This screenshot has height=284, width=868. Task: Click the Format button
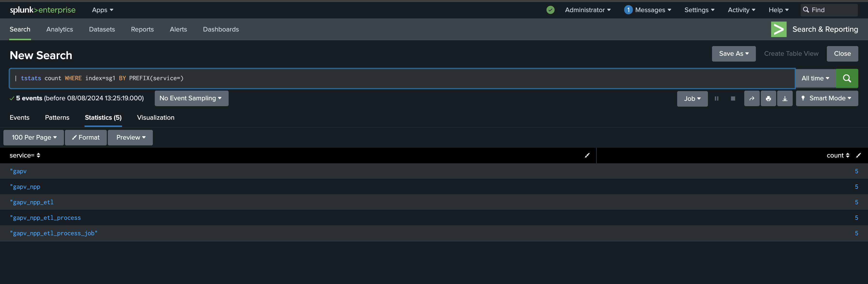point(85,138)
